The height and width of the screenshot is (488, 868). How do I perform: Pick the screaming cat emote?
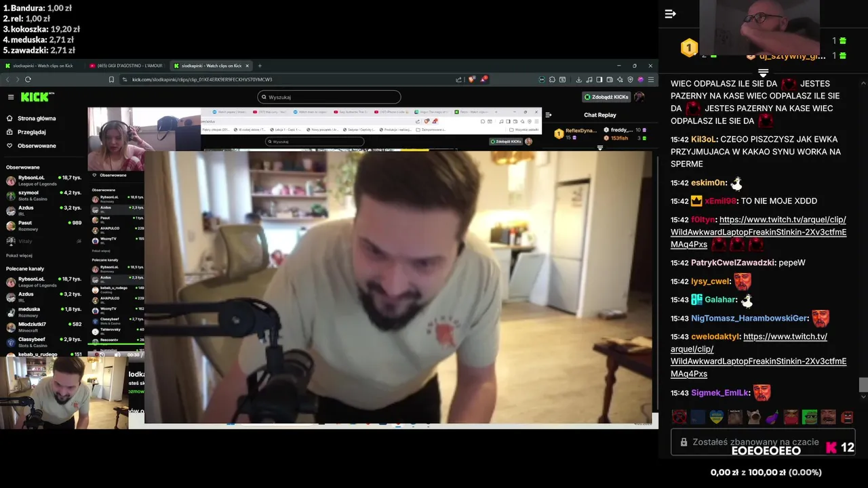pyautogui.click(x=754, y=417)
